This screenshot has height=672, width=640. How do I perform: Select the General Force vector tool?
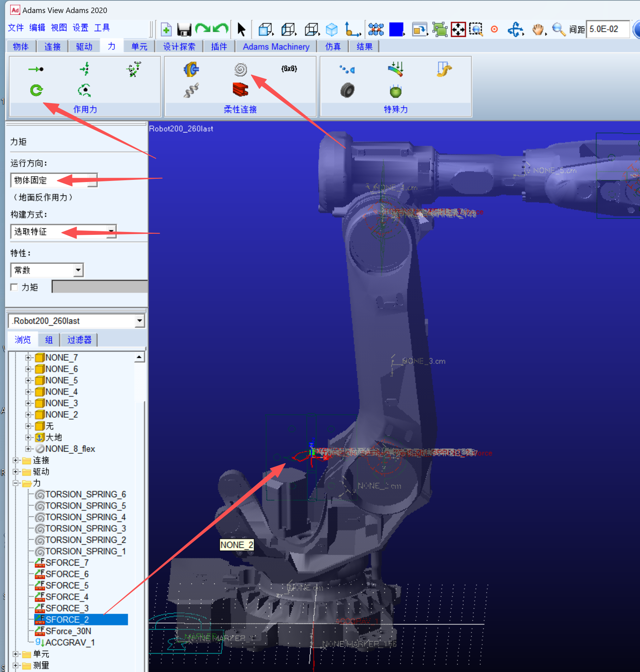[133, 69]
